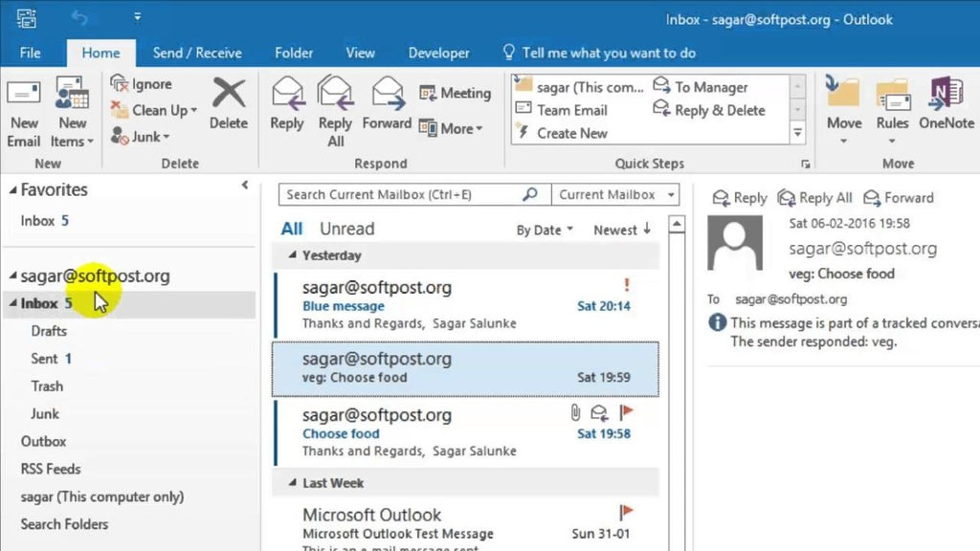Open the Developer ribbon tab
Screen dimensions: 980x551
(x=438, y=53)
